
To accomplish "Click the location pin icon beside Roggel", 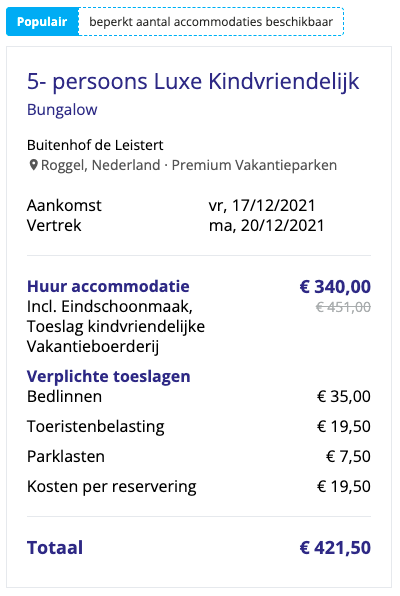I will (x=33, y=165).
